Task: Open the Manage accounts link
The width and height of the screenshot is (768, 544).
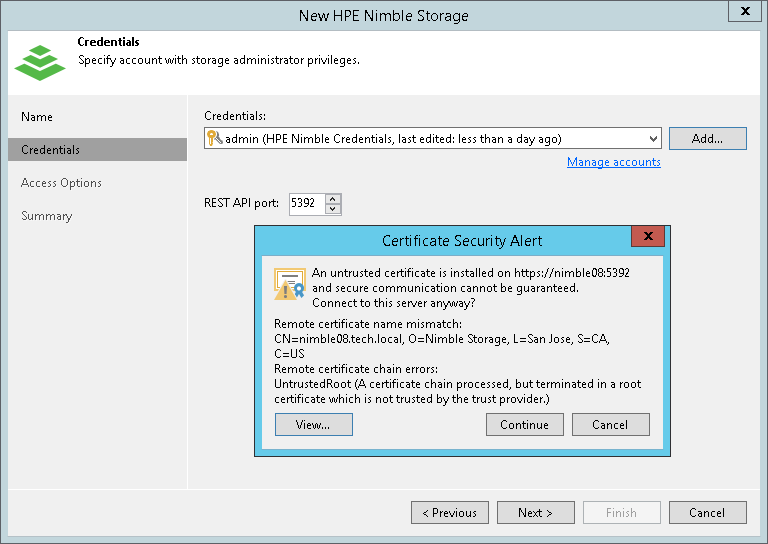Action: click(x=613, y=162)
